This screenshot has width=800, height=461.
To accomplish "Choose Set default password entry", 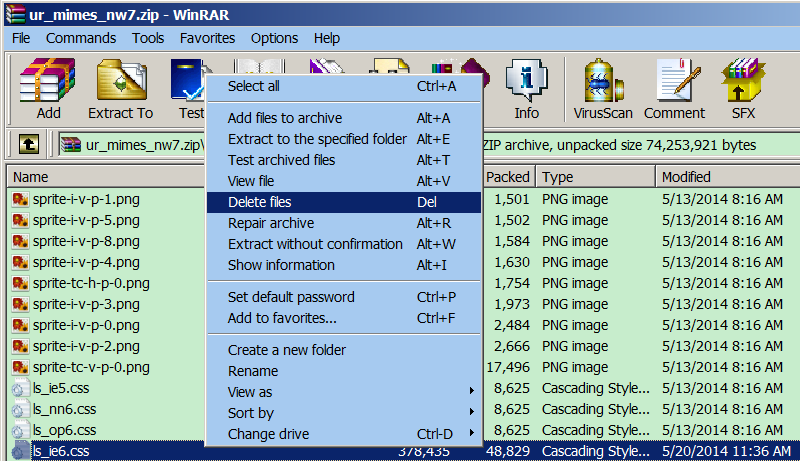I will pos(344,297).
